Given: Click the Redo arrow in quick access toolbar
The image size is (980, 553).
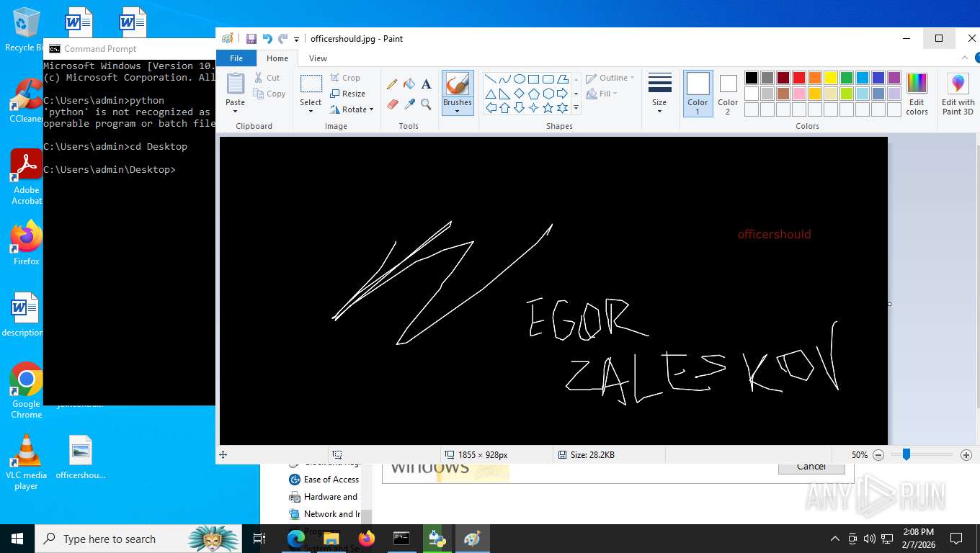Looking at the screenshot, I should (283, 39).
